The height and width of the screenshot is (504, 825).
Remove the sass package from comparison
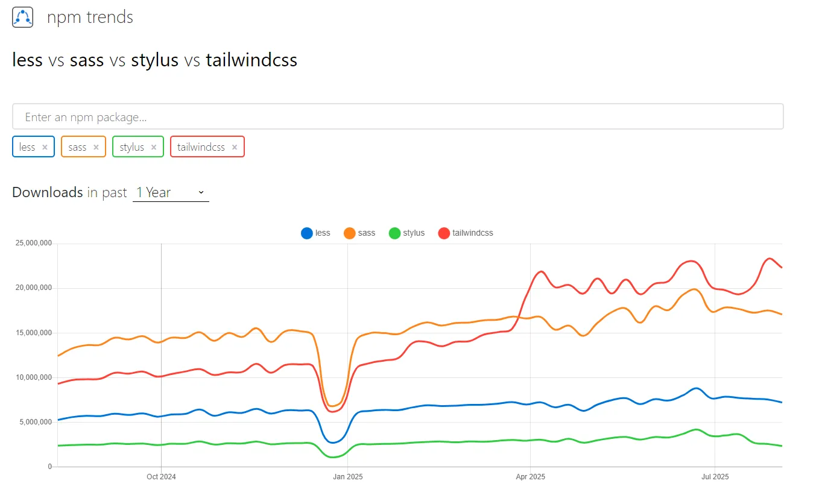point(96,146)
